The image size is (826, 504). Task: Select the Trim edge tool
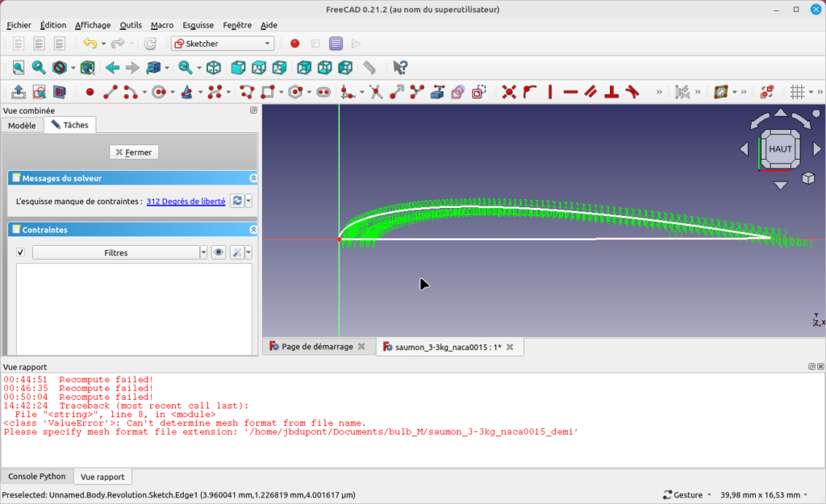point(376,92)
